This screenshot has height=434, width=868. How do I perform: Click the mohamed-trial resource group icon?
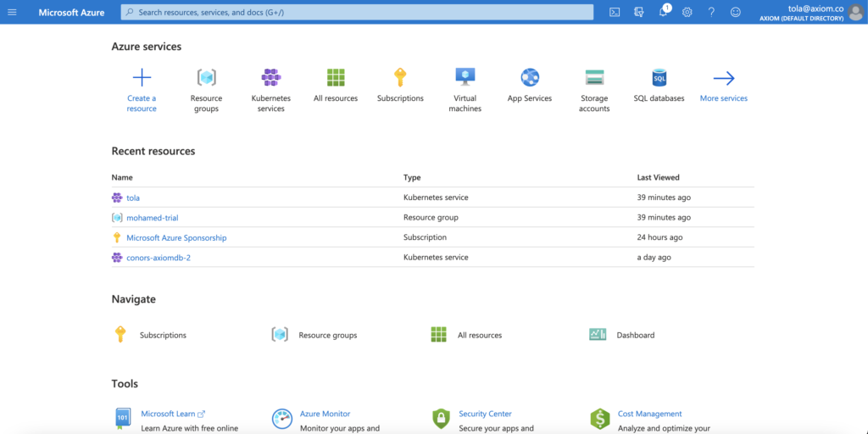[117, 218]
